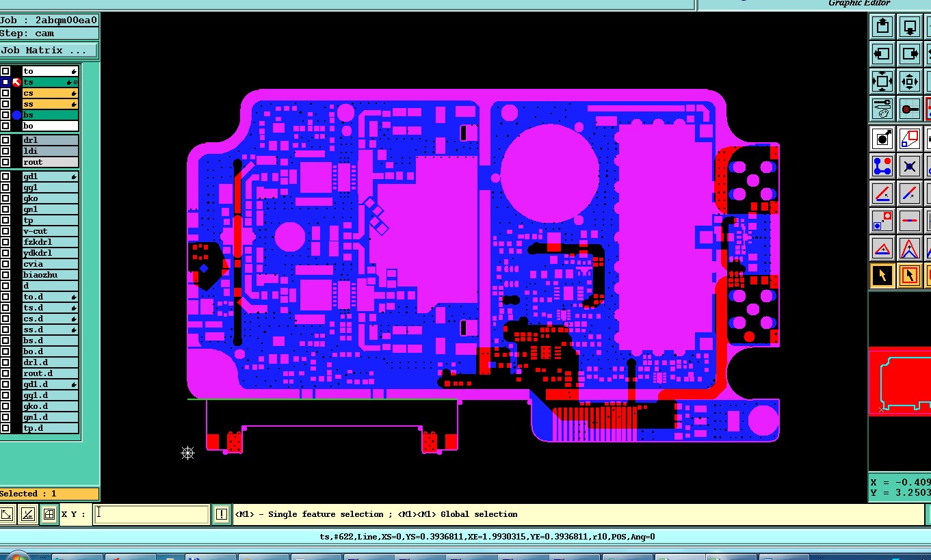Click the exclamation mark button
931x560 pixels.
click(221, 514)
